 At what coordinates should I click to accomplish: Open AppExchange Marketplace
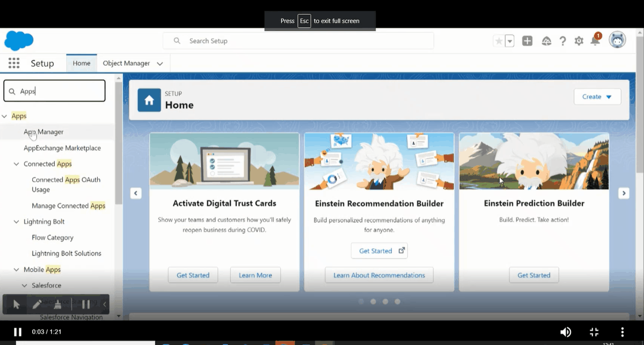point(62,148)
